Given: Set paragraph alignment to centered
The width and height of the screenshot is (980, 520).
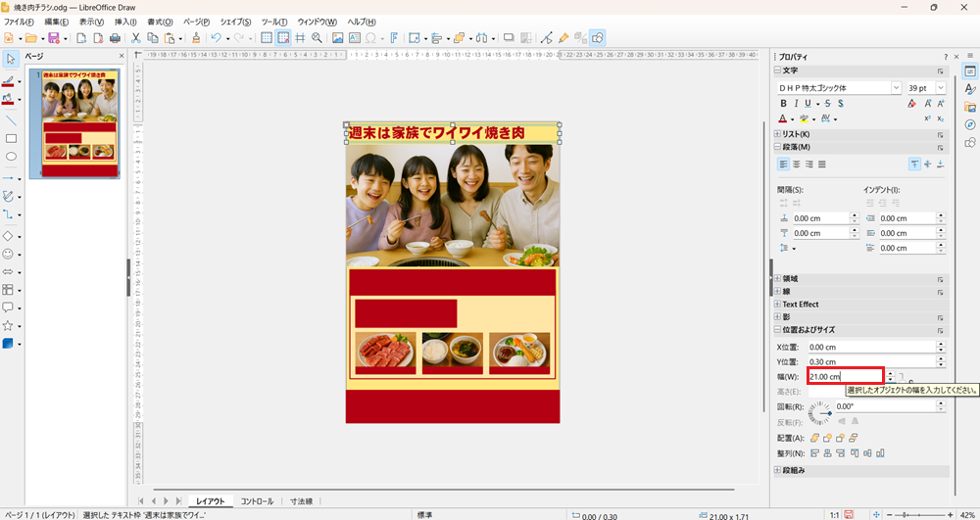Looking at the screenshot, I should [x=796, y=165].
